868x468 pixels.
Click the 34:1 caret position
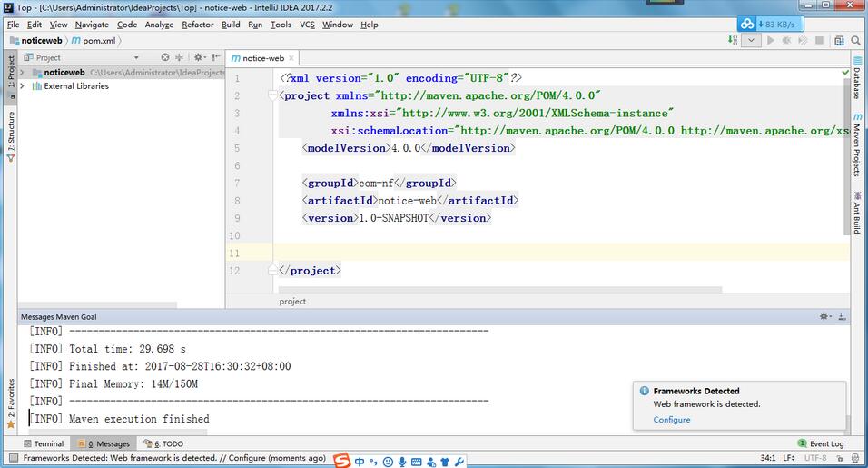click(x=768, y=458)
